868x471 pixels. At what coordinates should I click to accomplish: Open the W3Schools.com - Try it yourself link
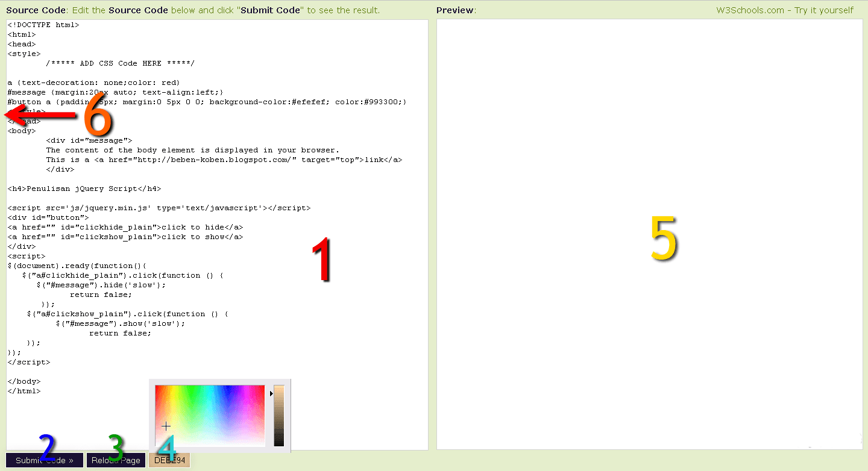[x=785, y=10]
